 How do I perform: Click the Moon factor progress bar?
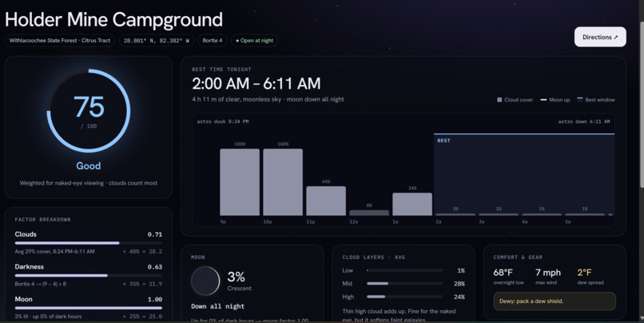(x=89, y=308)
